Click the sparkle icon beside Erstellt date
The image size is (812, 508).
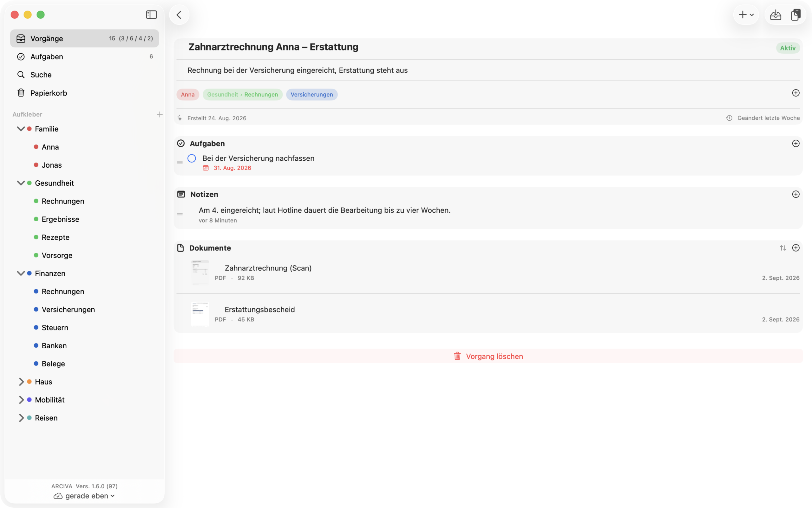point(180,118)
